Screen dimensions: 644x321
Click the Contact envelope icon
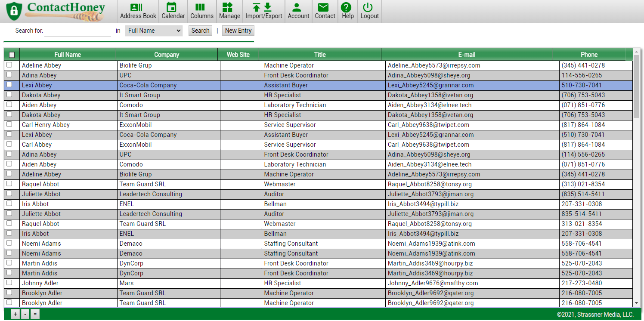[x=323, y=7]
